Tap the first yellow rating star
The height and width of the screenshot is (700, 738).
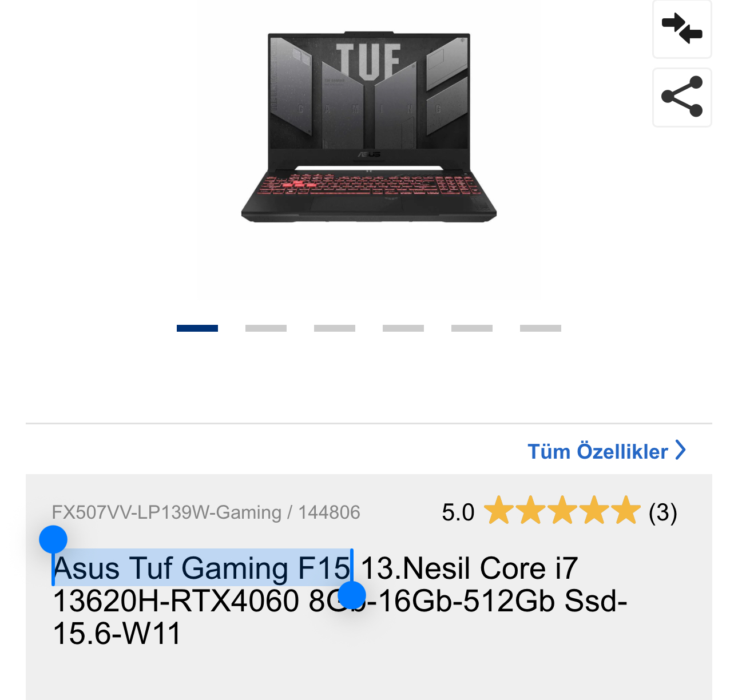(499, 510)
